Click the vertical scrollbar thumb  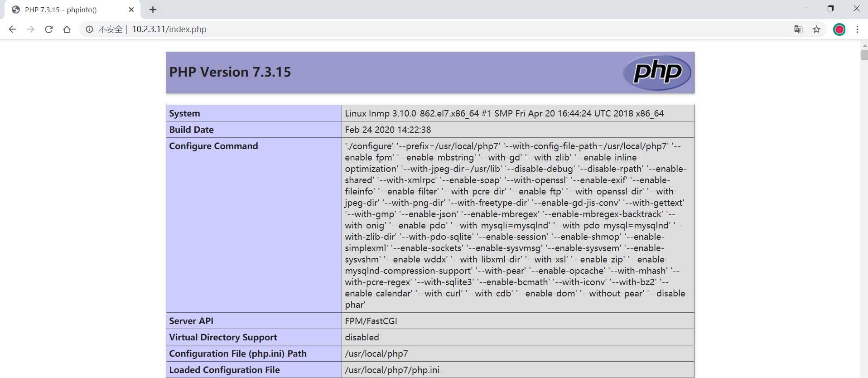tap(864, 55)
